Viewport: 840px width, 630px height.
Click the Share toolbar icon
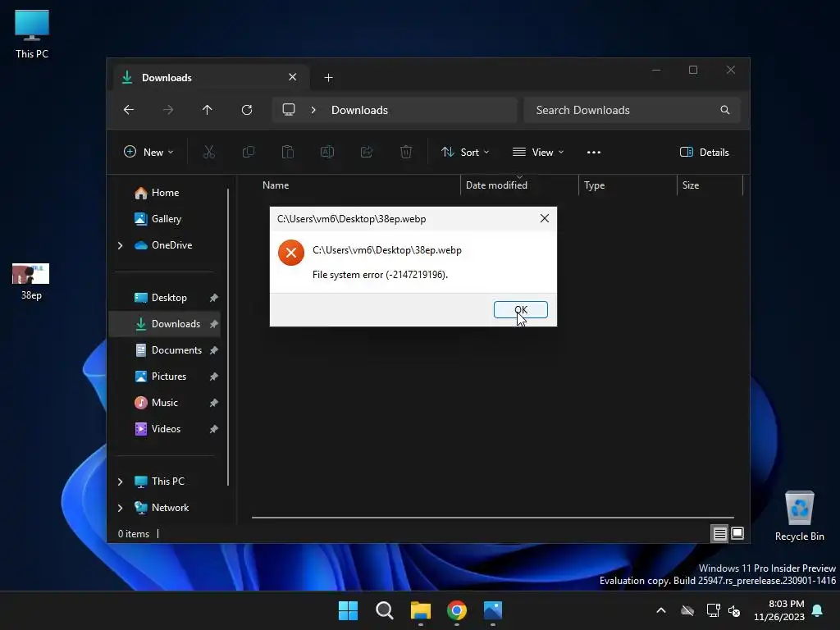pyautogui.click(x=367, y=152)
